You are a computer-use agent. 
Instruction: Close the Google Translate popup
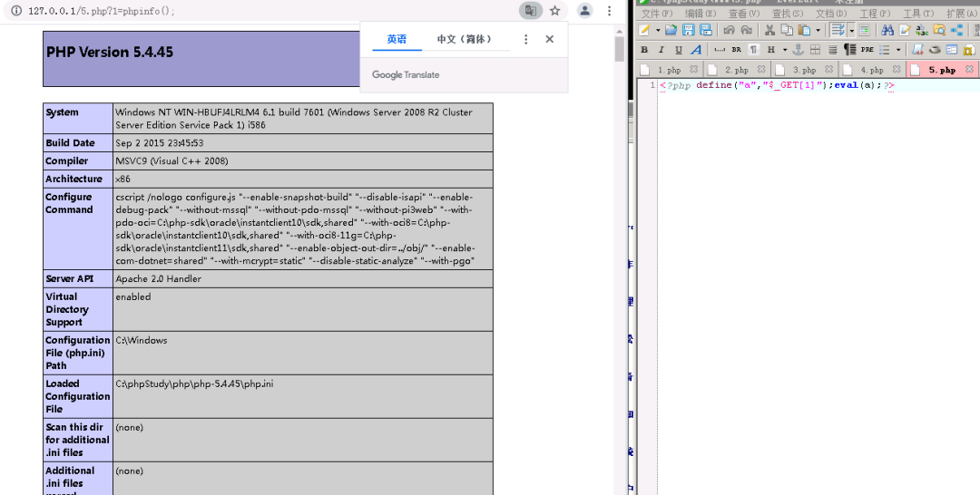tap(549, 39)
